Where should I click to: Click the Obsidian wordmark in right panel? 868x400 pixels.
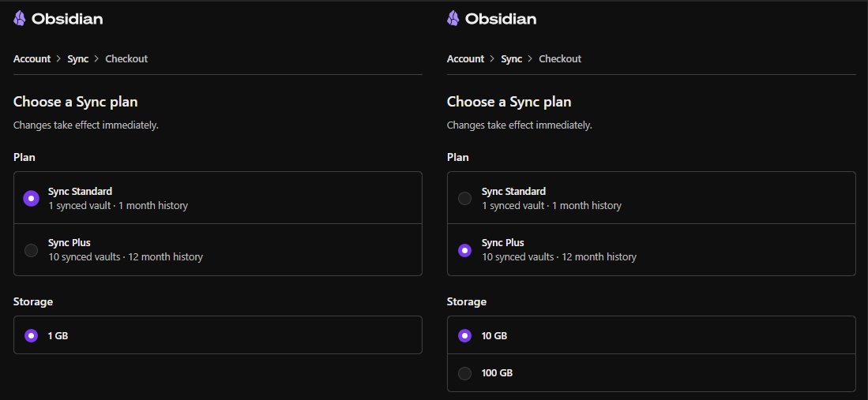click(x=501, y=18)
